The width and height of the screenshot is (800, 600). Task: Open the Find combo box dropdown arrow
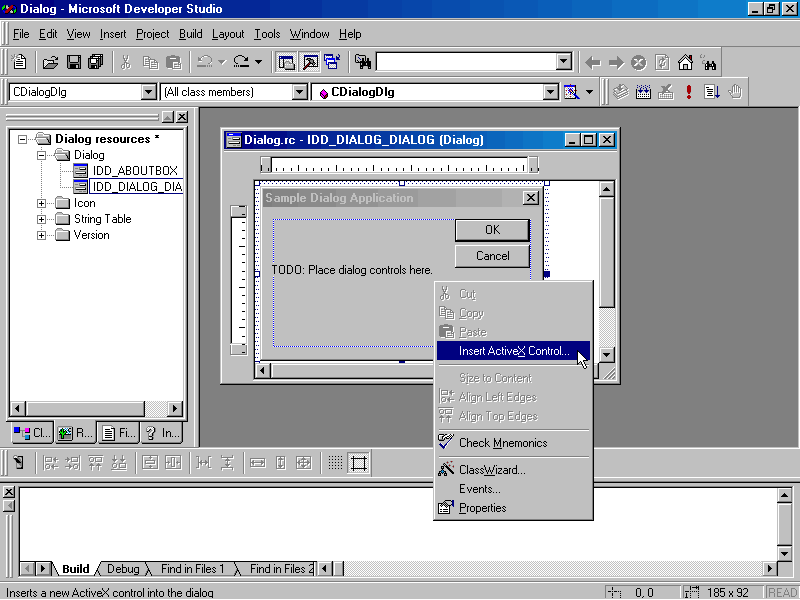563,62
